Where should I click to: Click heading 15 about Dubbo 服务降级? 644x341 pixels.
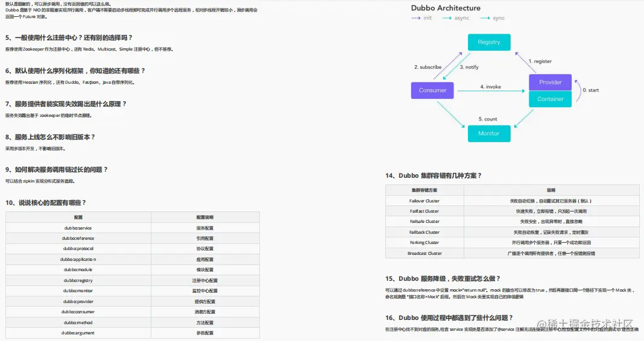443,278
